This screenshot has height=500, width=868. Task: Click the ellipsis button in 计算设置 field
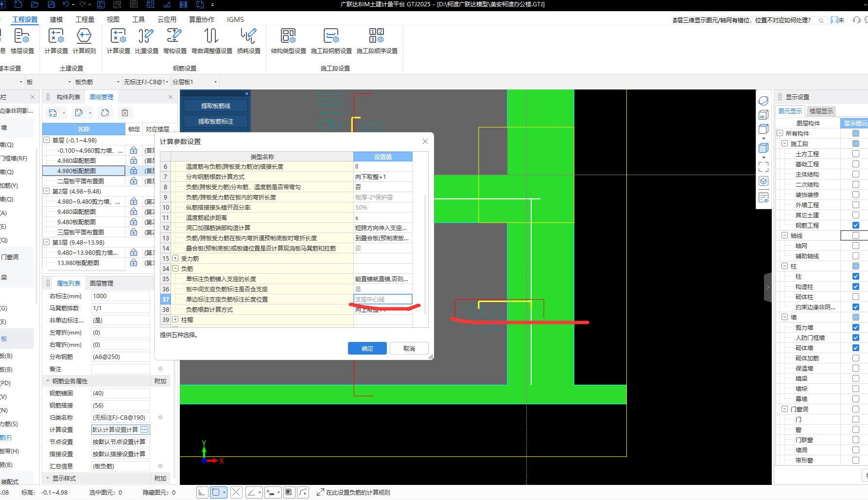tap(144, 429)
